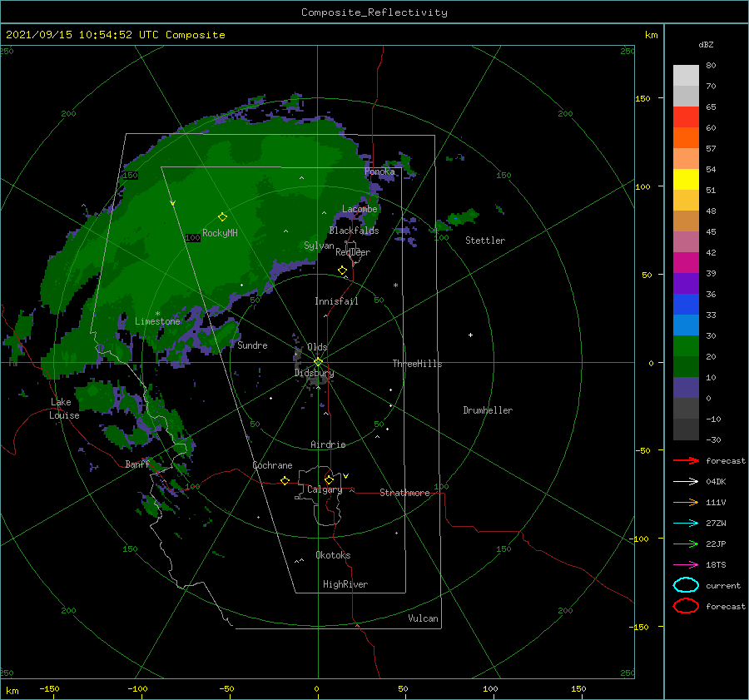
Task: Click the Strathmore map label
Action: [x=404, y=493]
